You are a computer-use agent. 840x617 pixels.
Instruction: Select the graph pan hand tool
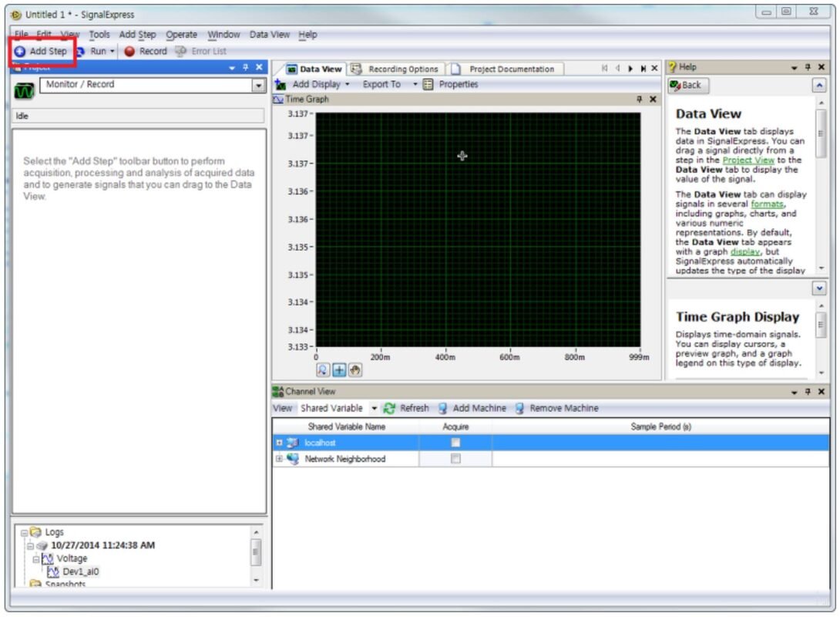[355, 370]
